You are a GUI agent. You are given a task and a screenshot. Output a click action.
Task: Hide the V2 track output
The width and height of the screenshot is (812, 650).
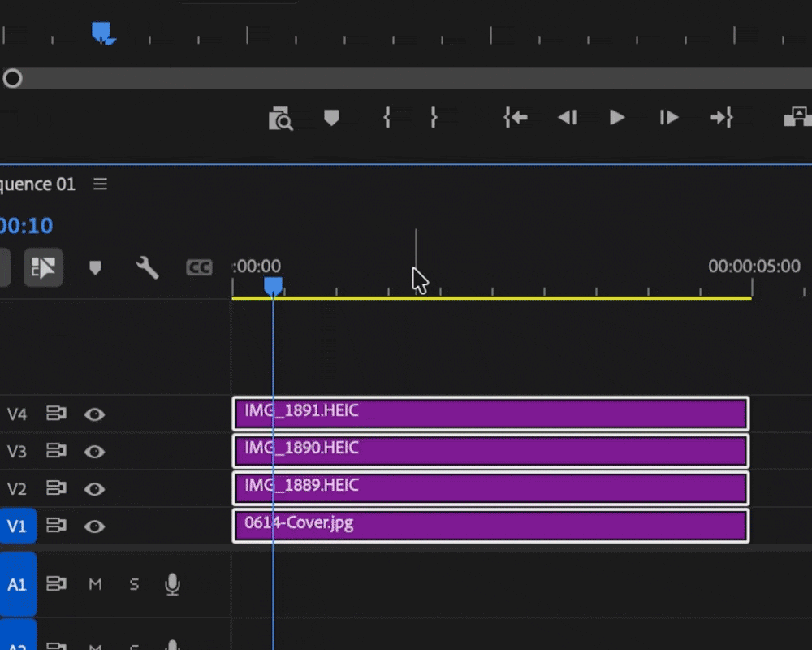pos(94,489)
